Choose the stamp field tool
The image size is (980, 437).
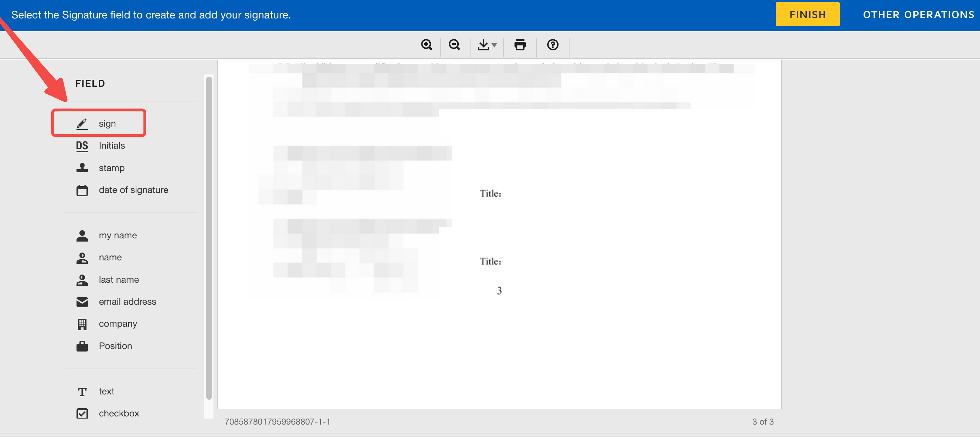111,167
